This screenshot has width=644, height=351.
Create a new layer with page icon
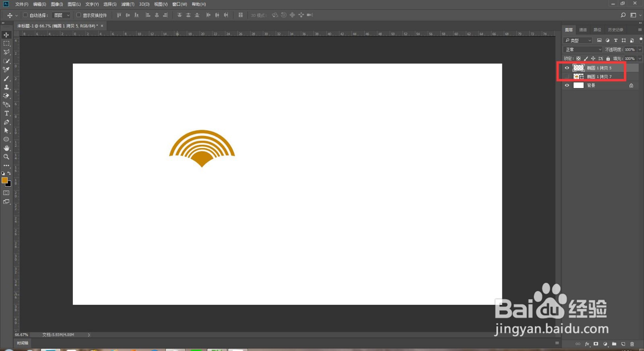pyautogui.click(x=623, y=344)
